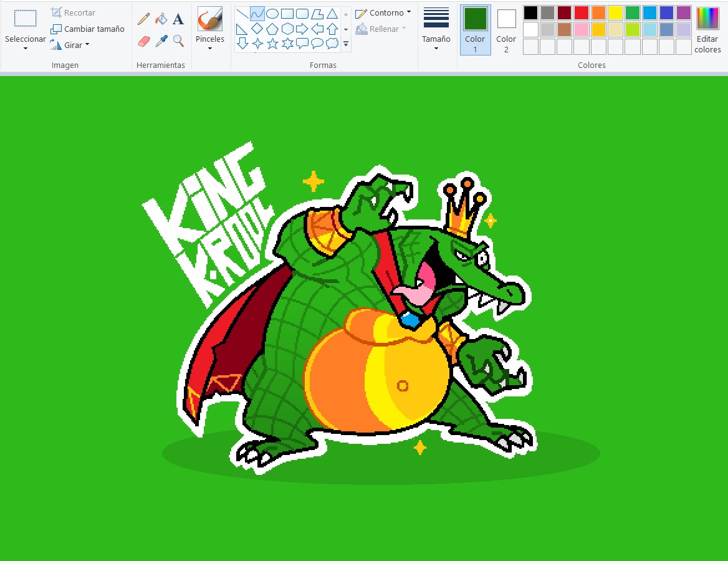Choose the Right triangle shape

point(242,29)
